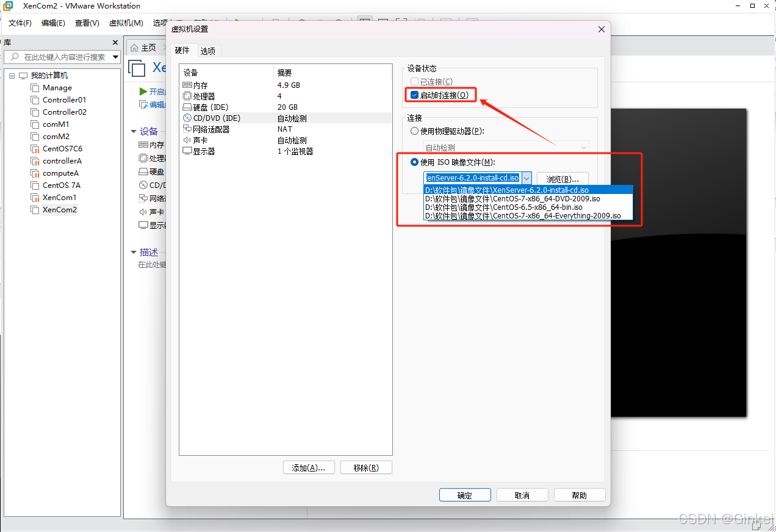776x532 pixels.
Task: Collapse the ISO image path dropdown arrow
Action: click(x=526, y=178)
